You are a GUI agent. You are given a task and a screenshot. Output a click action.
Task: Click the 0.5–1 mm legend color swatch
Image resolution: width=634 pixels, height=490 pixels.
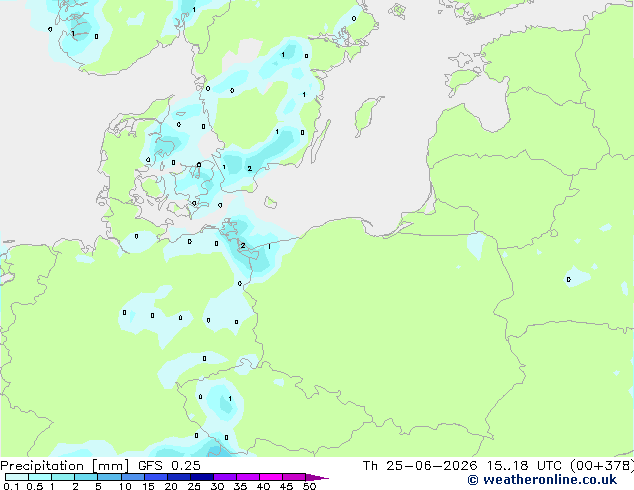point(40,477)
